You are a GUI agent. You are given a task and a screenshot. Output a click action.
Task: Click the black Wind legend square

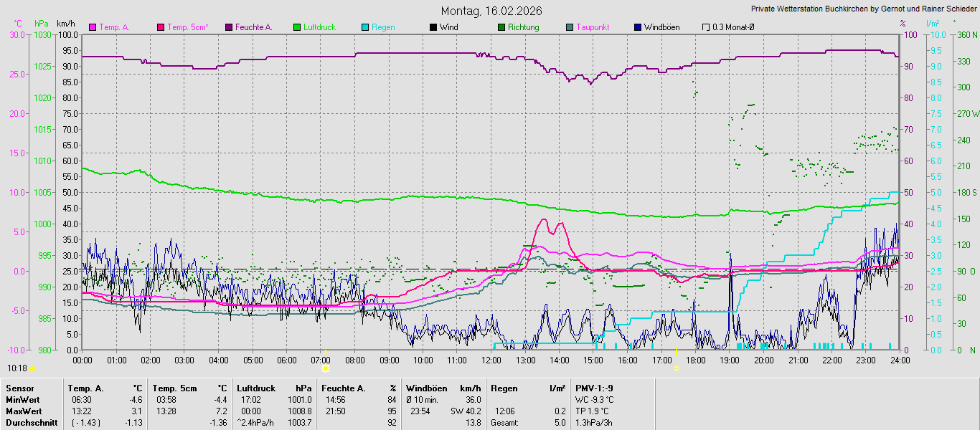(433, 27)
